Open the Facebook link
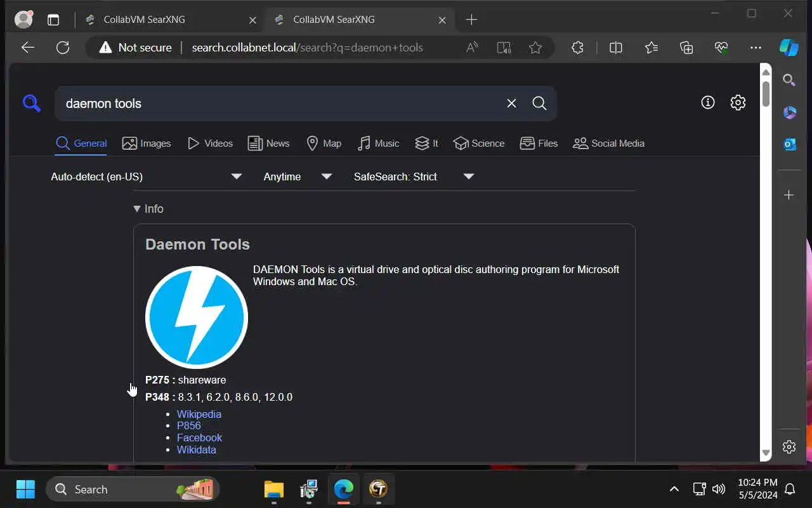This screenshot has height=508, width=812. (199, 438)
